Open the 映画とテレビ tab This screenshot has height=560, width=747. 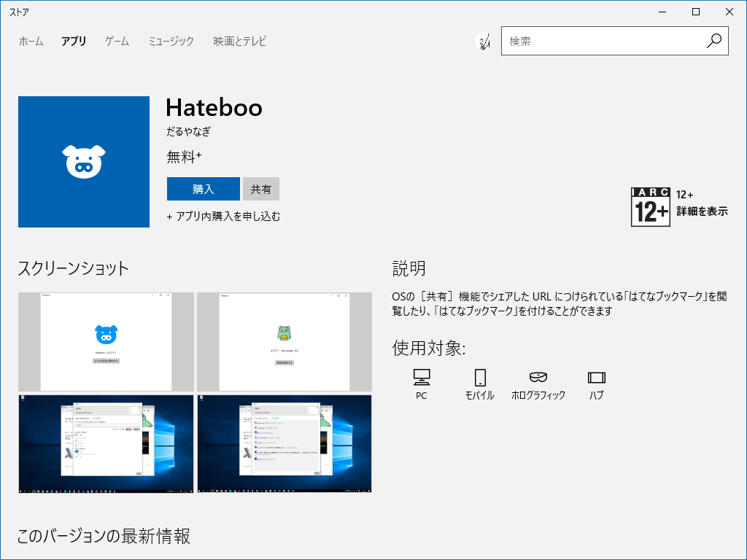click(x=239, y=42)
